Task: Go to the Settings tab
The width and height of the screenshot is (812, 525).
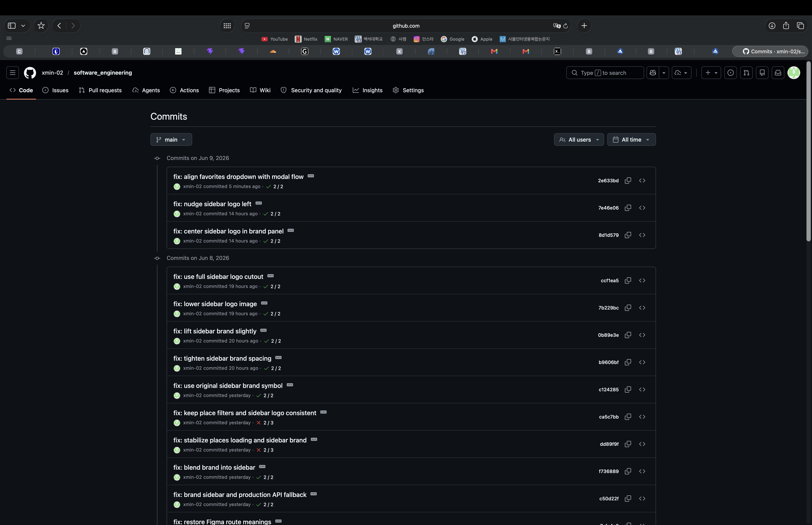Action: pos(408,90)
